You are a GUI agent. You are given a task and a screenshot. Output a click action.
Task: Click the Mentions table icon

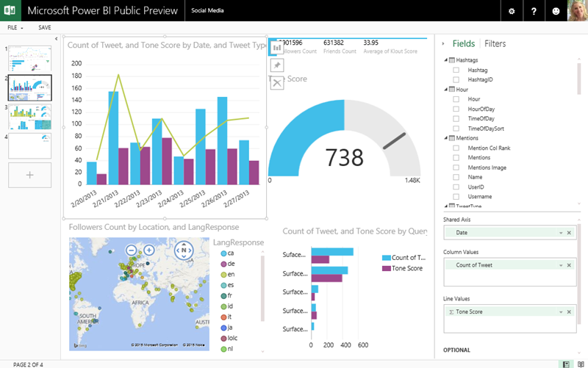[x=452, y=138]
